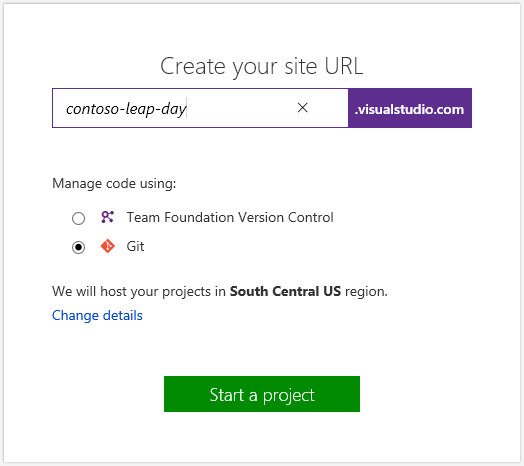
Task: Click the .visualstudio.com domain suffix
Action: point(410,108)
